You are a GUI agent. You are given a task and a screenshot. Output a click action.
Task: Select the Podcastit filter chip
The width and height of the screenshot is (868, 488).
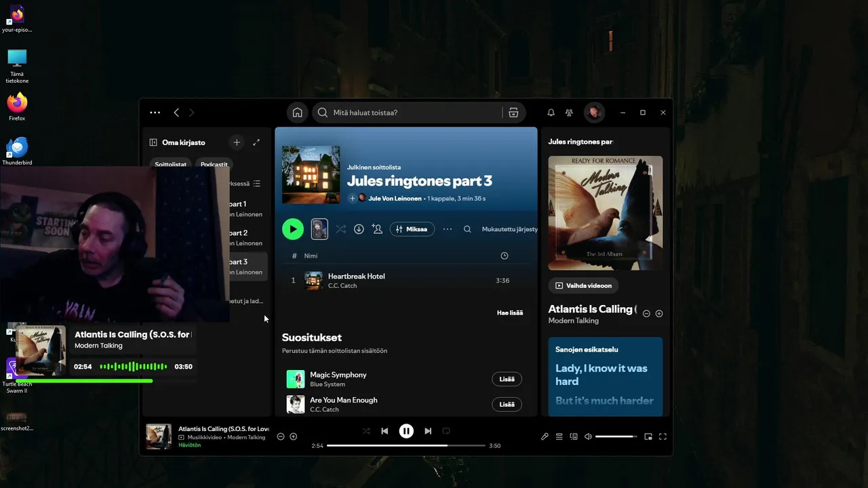click(x=214, y=164)
